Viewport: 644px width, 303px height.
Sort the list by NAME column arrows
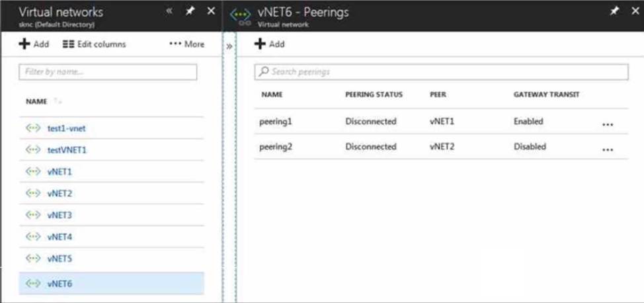coord(57,101)
